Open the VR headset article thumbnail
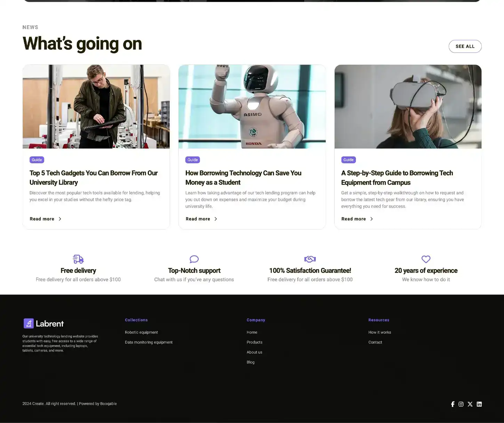The width and height of the screenshot is (504, 423). (x=408, y=107)
